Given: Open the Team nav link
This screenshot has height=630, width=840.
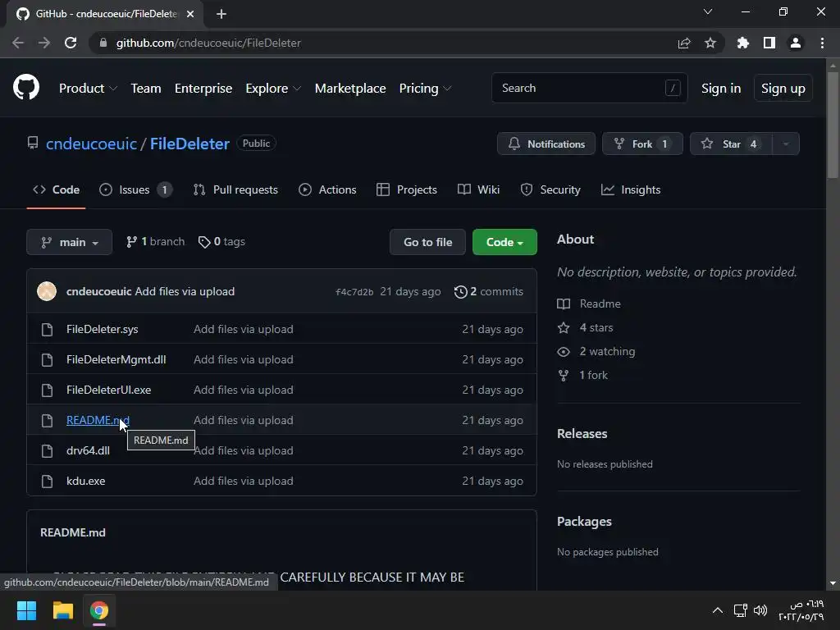Looking at the screenshot, I should click(x=146, y=89).
